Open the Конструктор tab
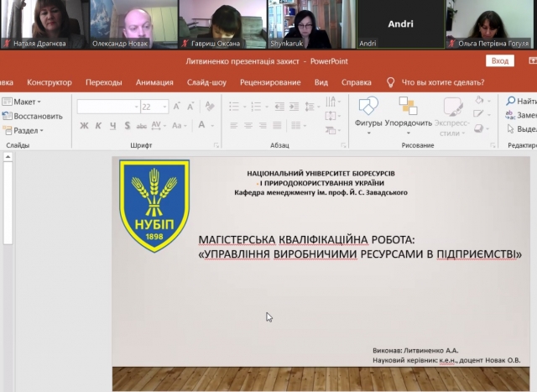The width and height of the screenshot is (537, 392). pyautogui.click(x=50, y=82)
